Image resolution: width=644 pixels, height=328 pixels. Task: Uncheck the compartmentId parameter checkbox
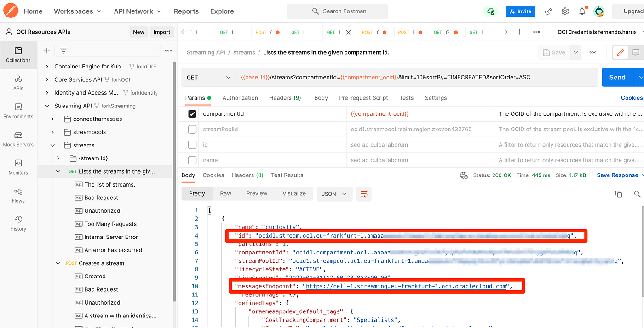pyautogui.click(x=192, y=113)
